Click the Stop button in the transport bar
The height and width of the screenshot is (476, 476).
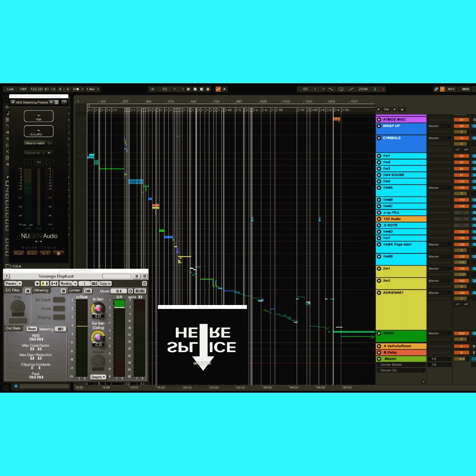pyautogui.click(x=195, y=89)
